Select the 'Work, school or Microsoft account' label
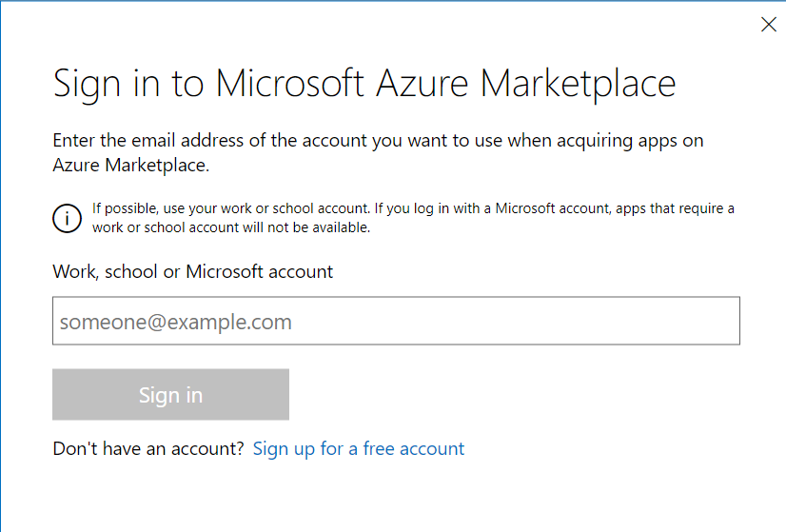 pos(193,271)
